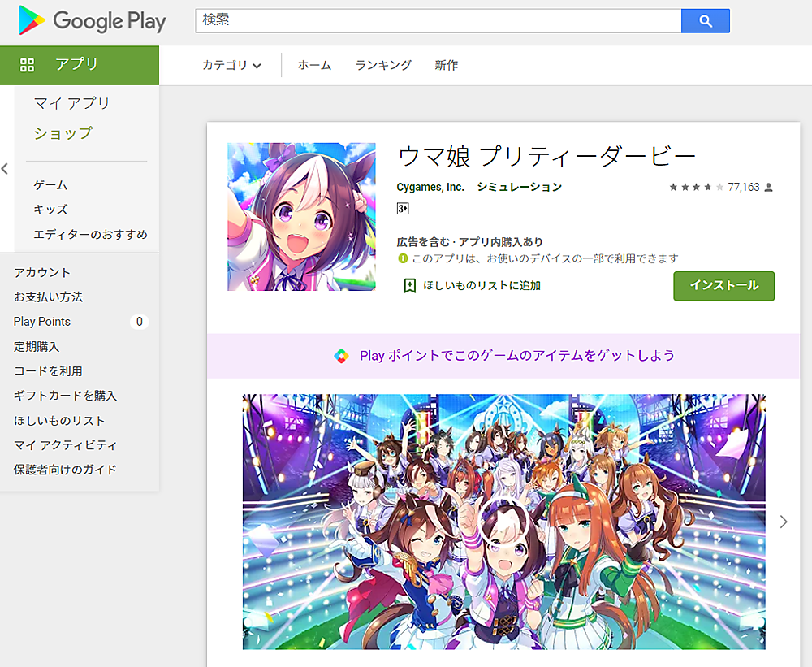The width and height of the screenshot is (812, 667).
Task: Open the ランキング tab
Action: (x=383, y=65)
